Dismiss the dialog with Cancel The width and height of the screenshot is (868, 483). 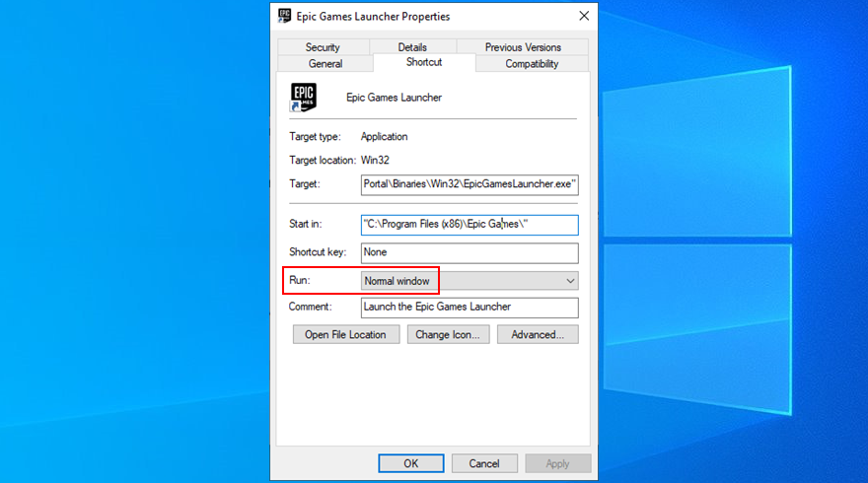(x=484, y=463)
